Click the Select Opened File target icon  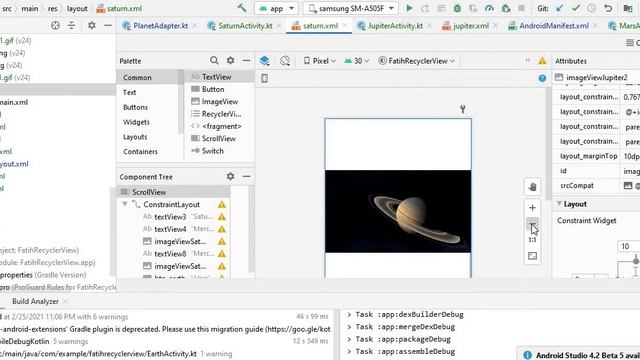click(x=55, y=25)
